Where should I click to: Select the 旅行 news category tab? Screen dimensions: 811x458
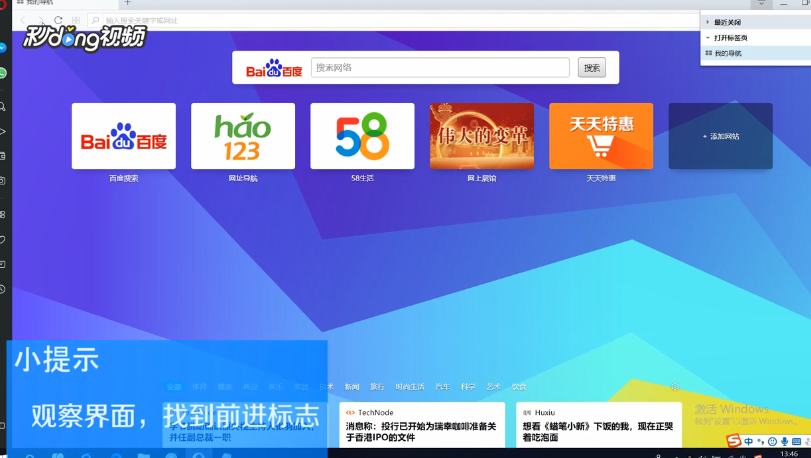tap(377, 387)
